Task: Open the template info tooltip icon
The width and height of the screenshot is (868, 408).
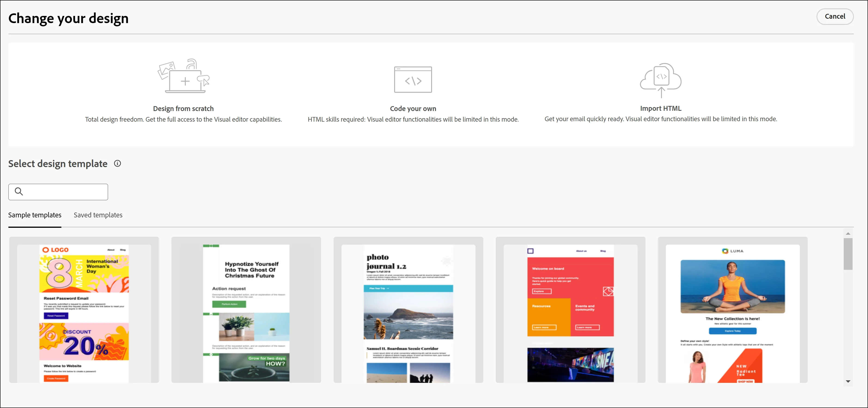Action: 117,164
